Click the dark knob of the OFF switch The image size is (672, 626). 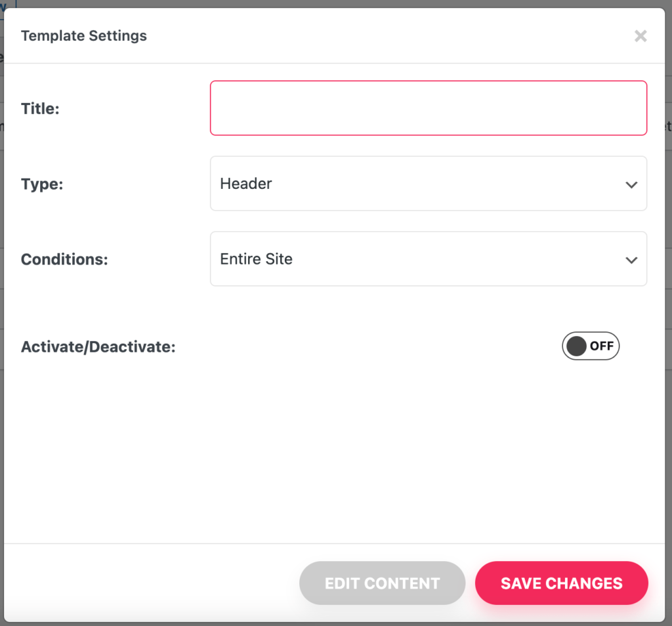tap(576, 346)
